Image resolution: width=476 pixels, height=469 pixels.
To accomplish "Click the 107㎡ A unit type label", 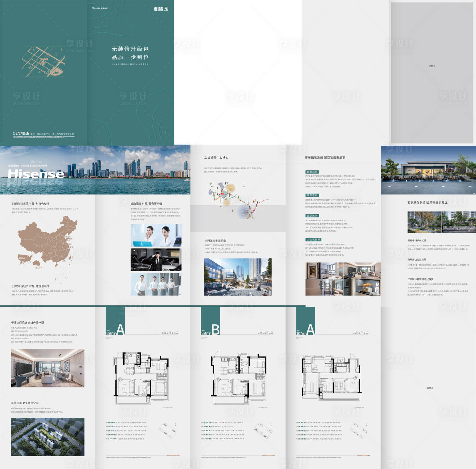I will (306, 330).
